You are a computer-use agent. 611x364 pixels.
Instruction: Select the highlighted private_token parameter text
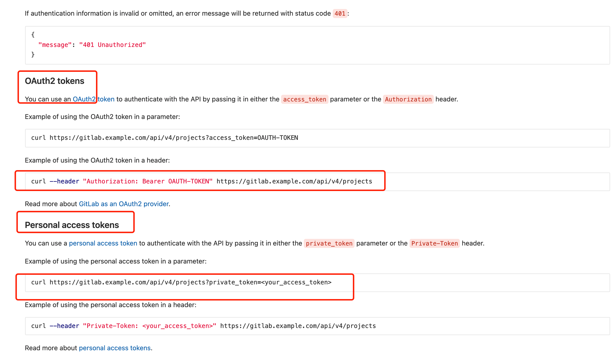tap(328, 243)
